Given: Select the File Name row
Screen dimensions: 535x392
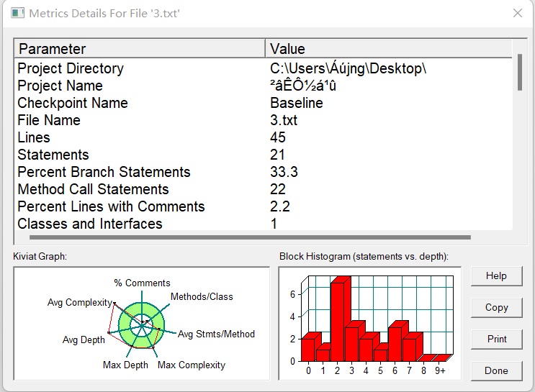Looking at the screenshot, I should point(263,120).
